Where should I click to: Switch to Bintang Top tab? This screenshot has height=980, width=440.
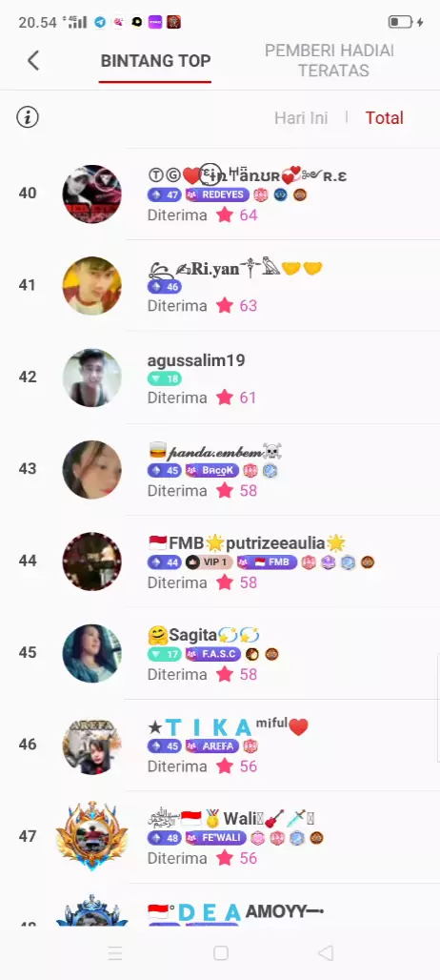[155, 61]
